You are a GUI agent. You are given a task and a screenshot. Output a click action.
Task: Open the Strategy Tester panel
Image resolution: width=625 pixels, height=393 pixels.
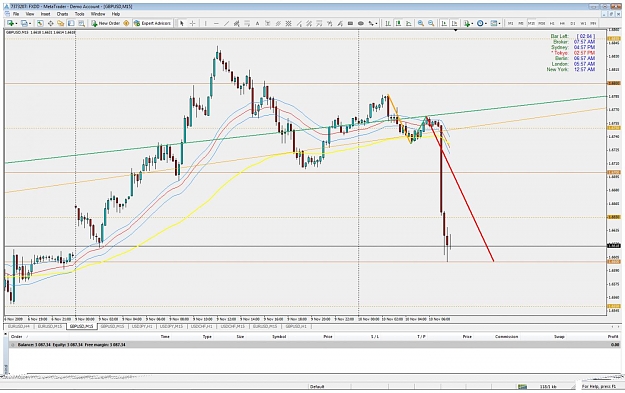coord(81,24)
